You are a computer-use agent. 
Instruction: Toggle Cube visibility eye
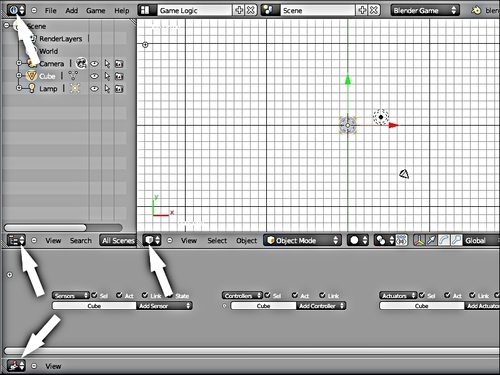[x=95, y=76]
